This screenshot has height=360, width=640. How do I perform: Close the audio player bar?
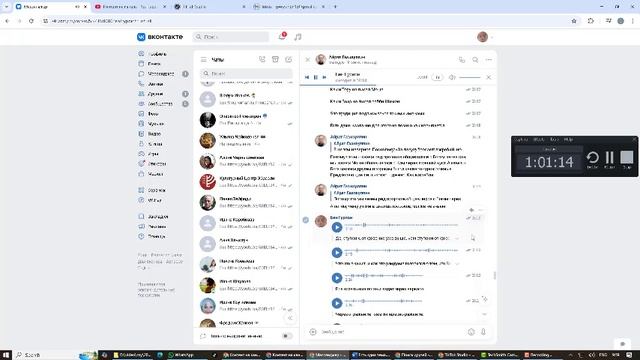[x=489, y=77]
